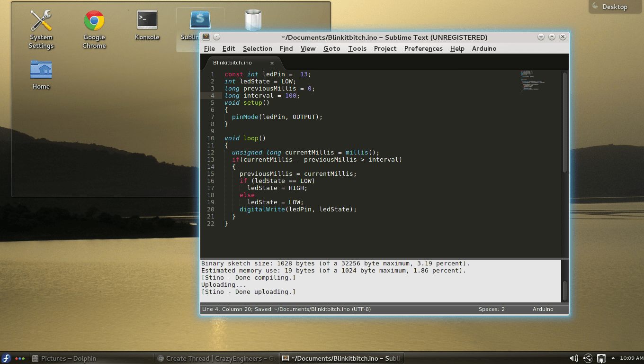The height and width of the screenshot is (364, 644).
Task: Show hidden system tray icons arrow
Action: pos(613,358)
